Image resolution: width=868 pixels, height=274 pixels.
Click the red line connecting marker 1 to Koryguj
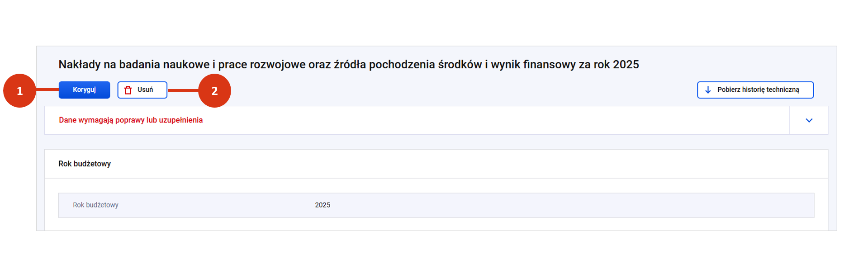pyautogui.click(x=47, y=90)
